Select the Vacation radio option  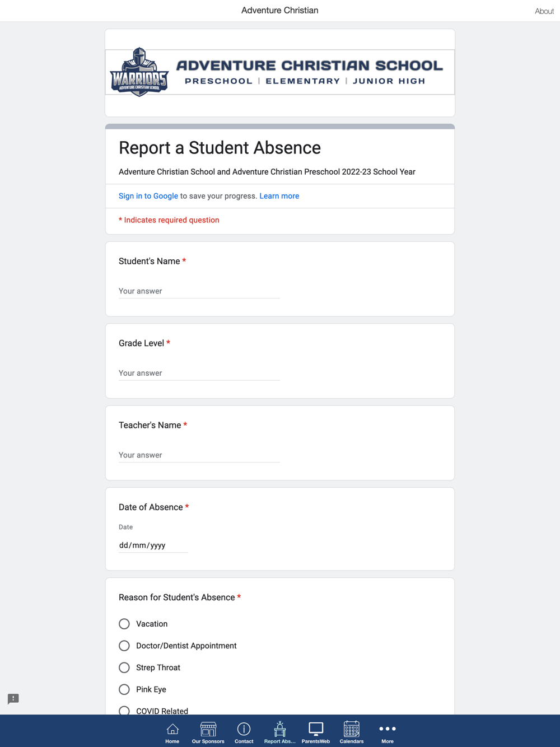coord(124,624)
